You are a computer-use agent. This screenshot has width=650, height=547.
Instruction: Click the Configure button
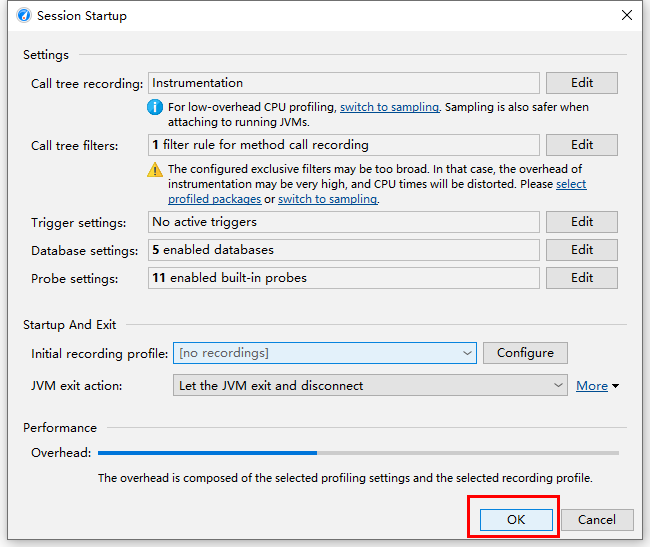pyautogui.click(x=525, y=353)
